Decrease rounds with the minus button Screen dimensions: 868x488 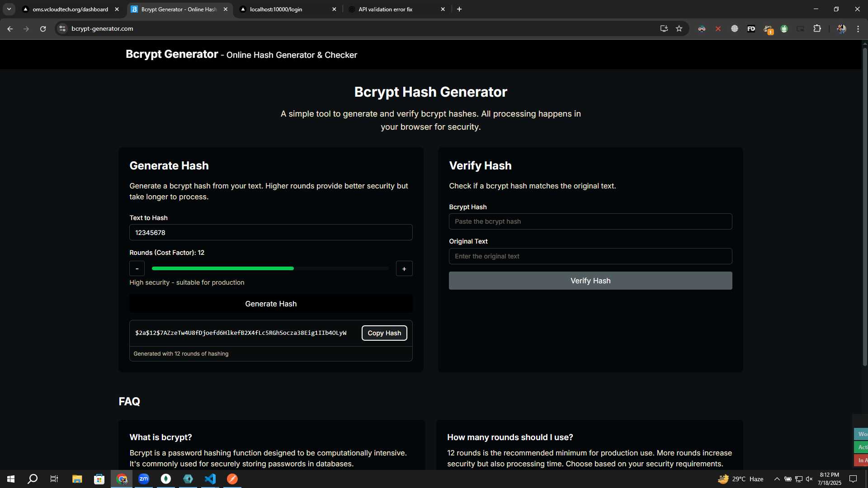(137, 268)
